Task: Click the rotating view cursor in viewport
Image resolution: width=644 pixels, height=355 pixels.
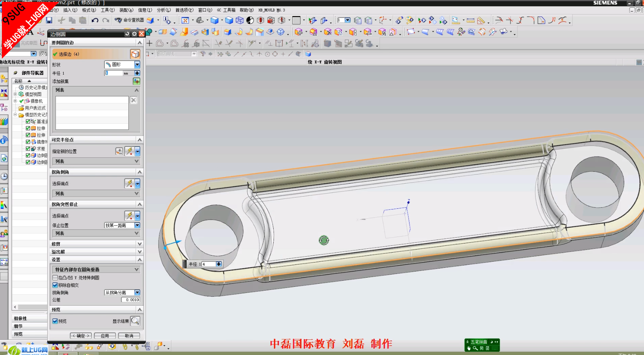Action: 324,240
